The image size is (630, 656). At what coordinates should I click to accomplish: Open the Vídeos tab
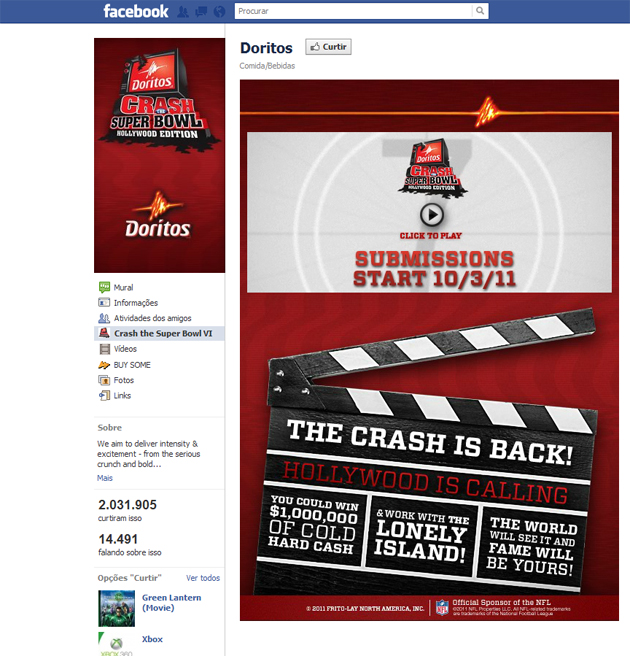(125, 349)
